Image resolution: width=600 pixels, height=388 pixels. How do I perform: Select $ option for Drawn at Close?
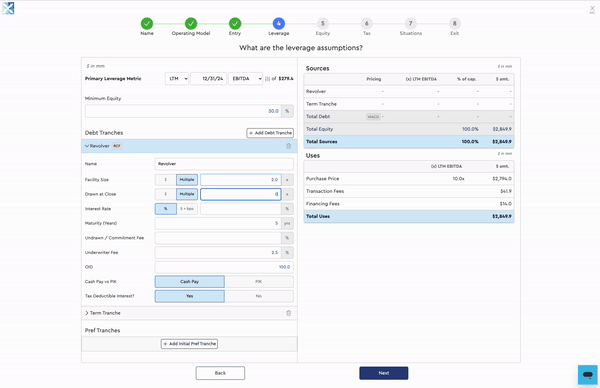[x=165, y=194]
